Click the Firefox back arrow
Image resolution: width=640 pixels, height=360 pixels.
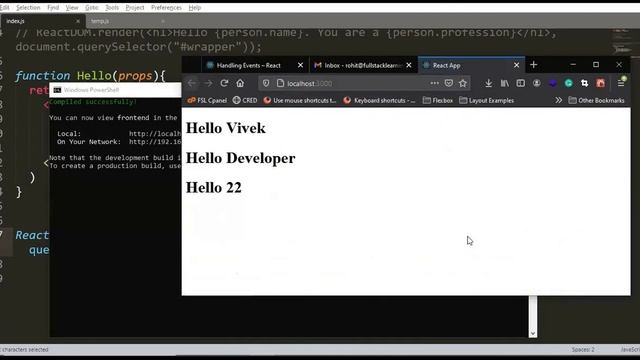point(192,83)
